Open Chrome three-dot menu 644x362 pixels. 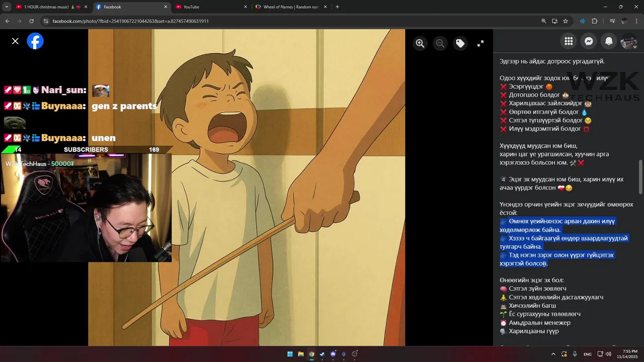637,21
